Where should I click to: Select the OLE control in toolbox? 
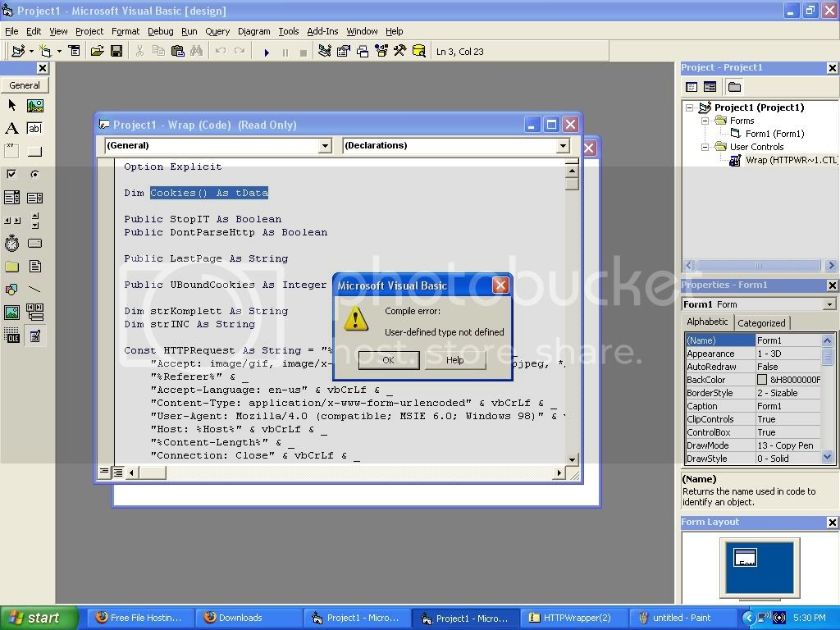click(x=11, y=336)
